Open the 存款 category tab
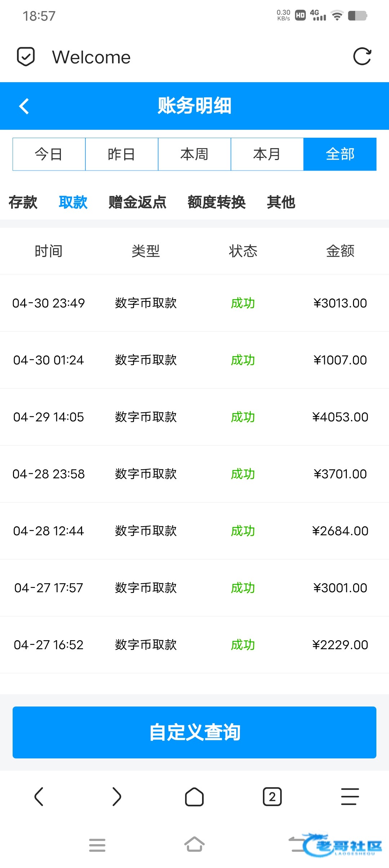Screen dimensions: 389x868 click(23, 202)
